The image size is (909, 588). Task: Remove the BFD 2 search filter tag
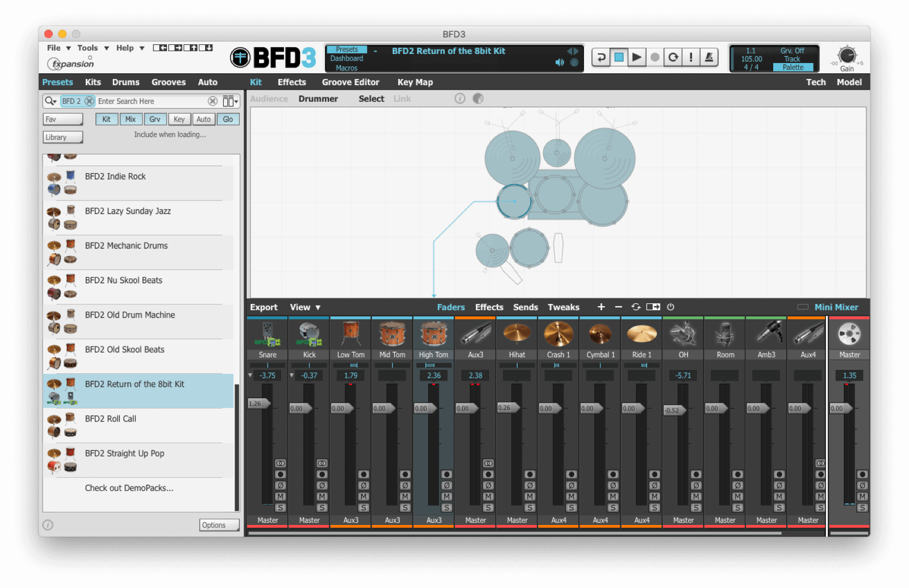pos(89,101)
